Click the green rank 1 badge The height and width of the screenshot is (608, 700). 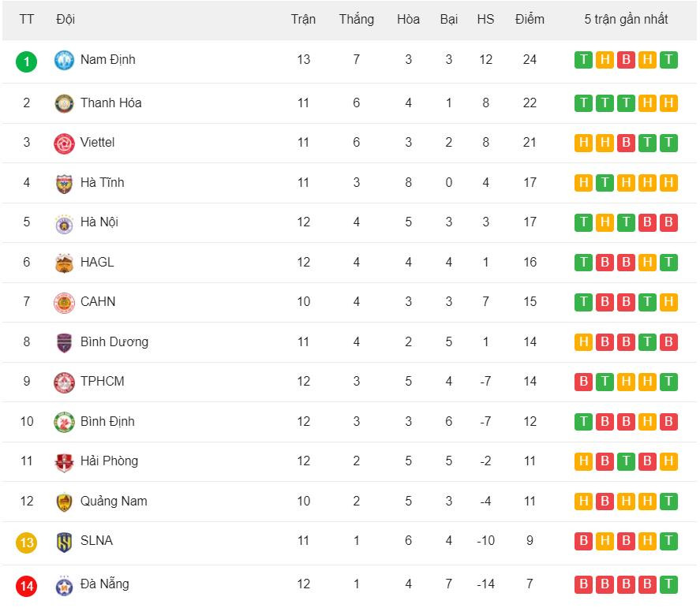click(27, 61)
